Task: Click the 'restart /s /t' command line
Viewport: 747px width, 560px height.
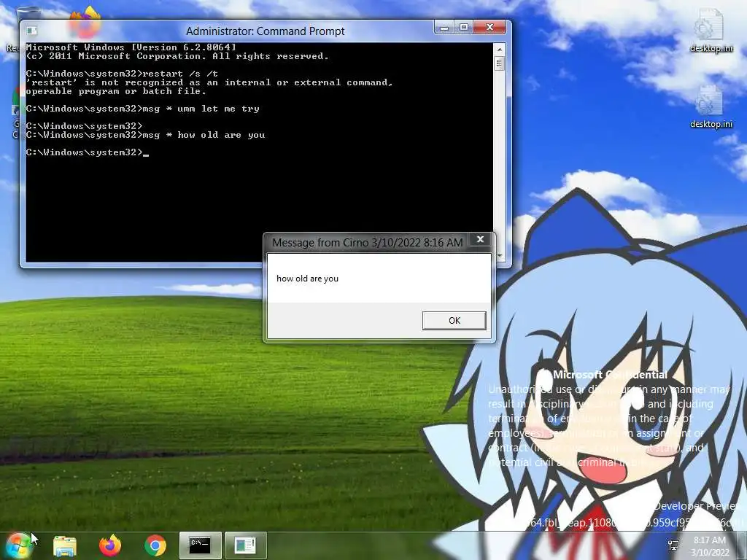Action: click(122, 74)
